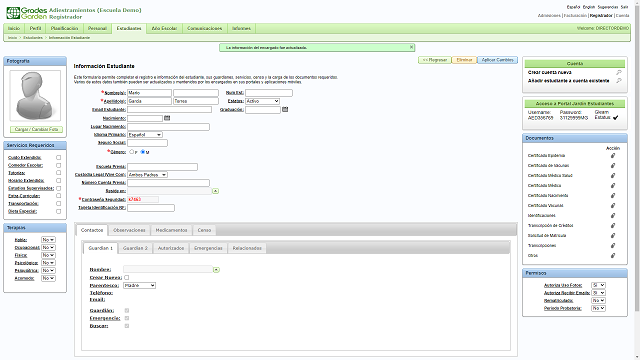Viewport: 640px width, 360px height.
Task: Click the Lugar Nacimiento input field
Action: (168, 127)
